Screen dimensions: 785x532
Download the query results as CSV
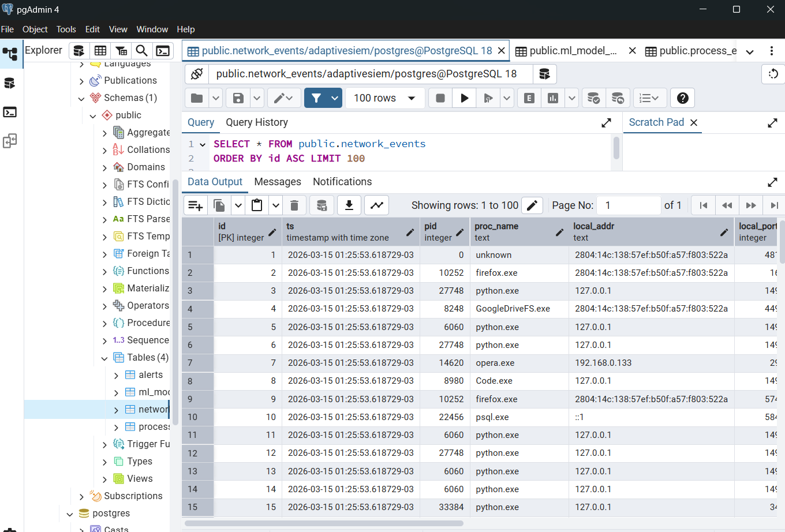(349, 205)
